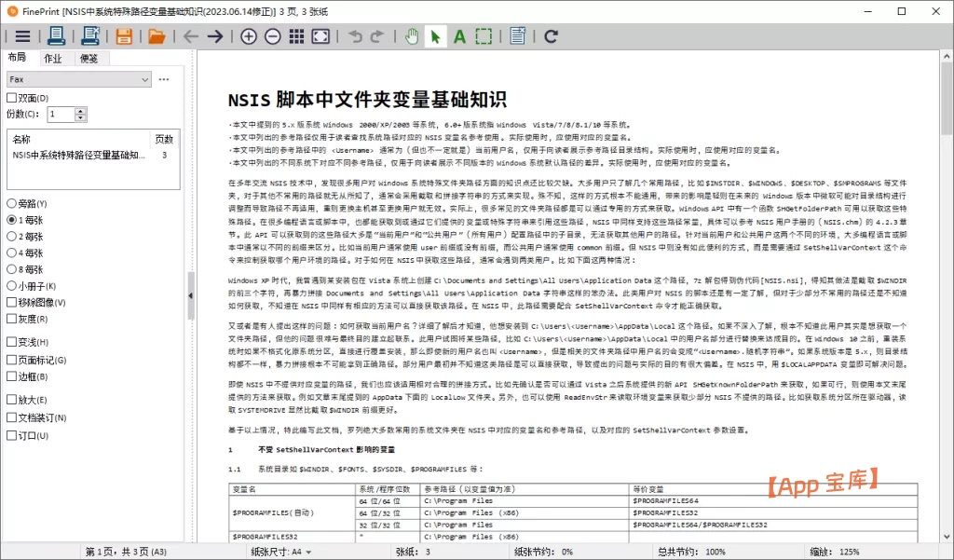This screenshot has width=954, height=560.
Task: Click the orange save floppy disk icon
Action: (x=123, y=36)
